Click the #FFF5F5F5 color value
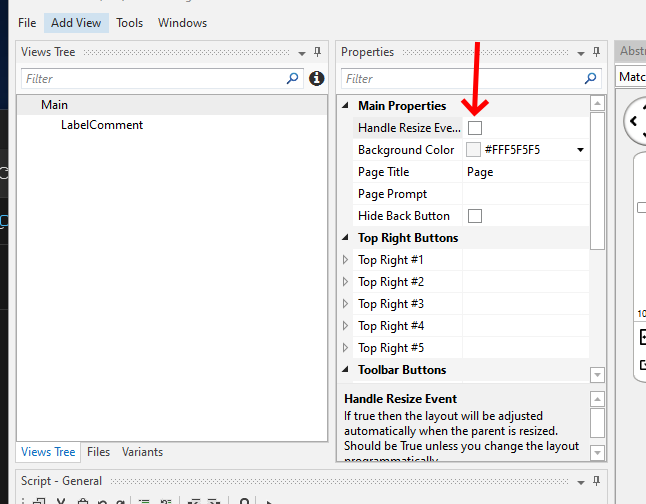The image size is (646, 504). [x=512, y=150]
